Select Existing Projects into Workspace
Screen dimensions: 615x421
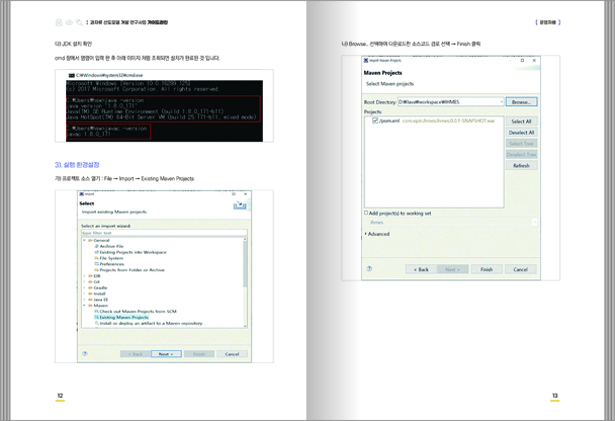click(x=133, y=252)
